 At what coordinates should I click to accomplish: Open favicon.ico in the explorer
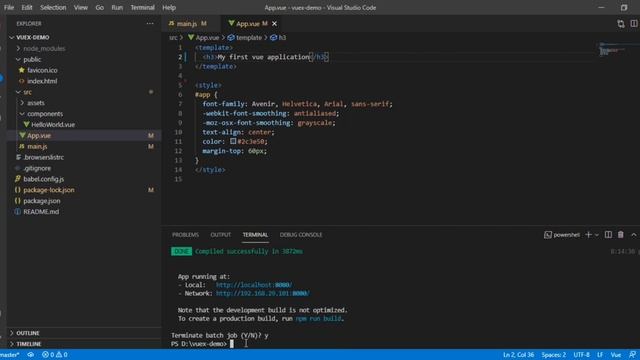click(42, 70)
